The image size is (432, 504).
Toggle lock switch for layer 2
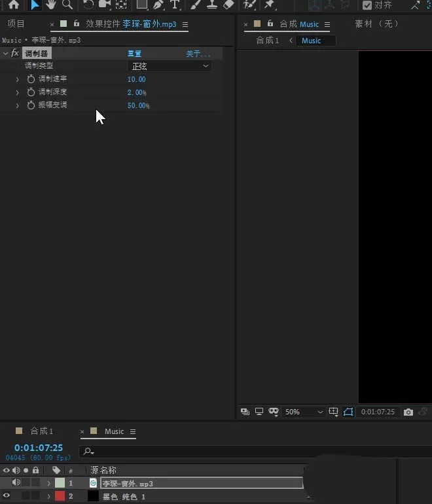[x=35, y=495]
